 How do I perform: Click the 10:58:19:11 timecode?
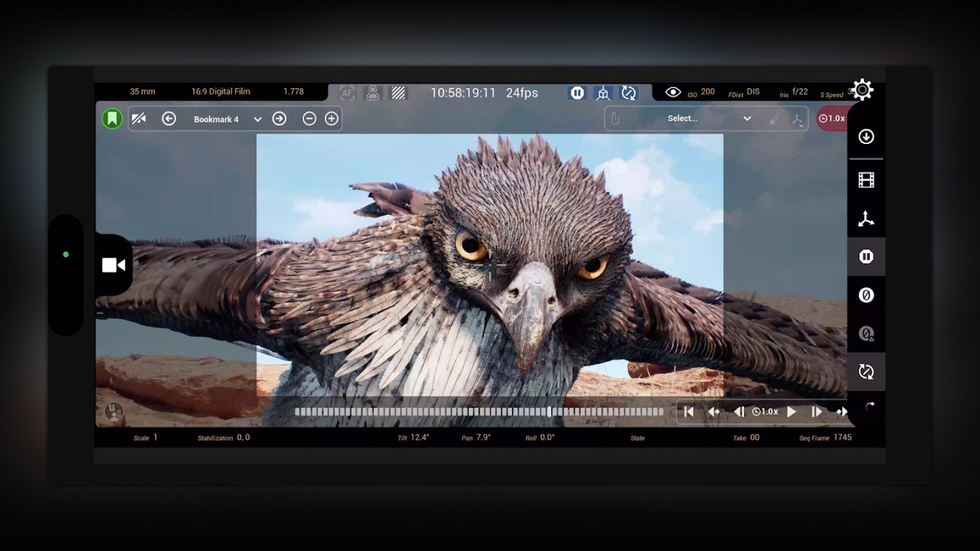tap(463, 92)
